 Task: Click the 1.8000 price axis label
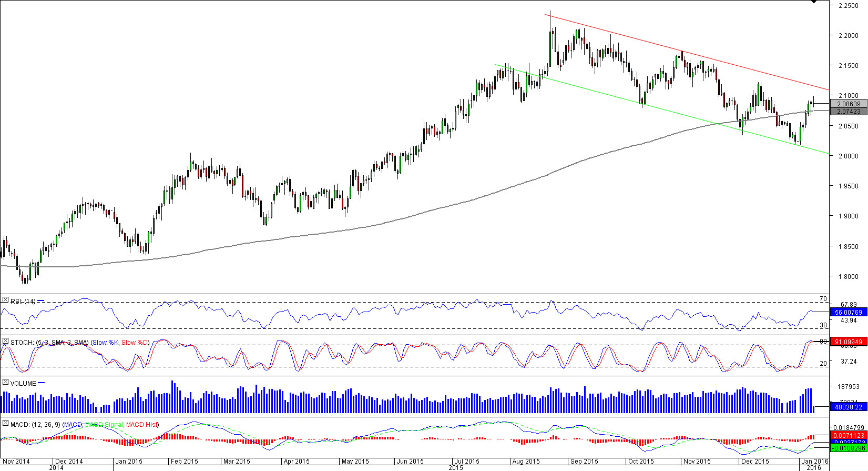click(849, 277)
